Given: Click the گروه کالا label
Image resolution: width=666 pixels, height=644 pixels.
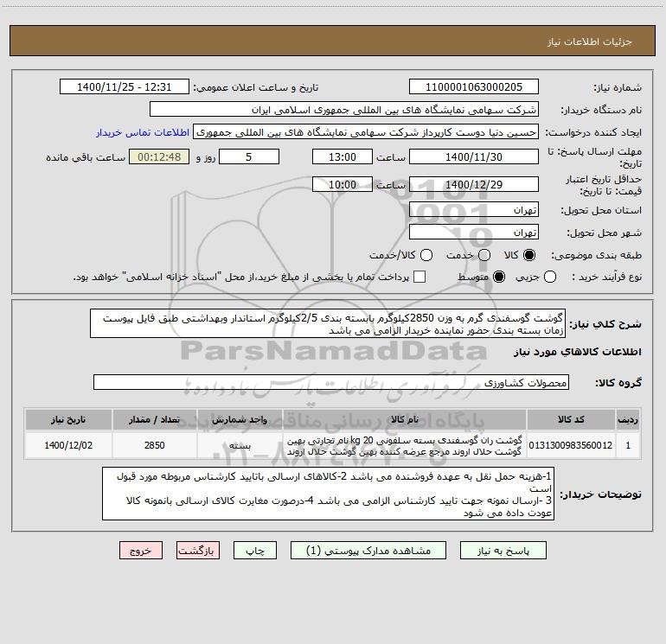Looking at the screenshot, I should pos(618,383).
